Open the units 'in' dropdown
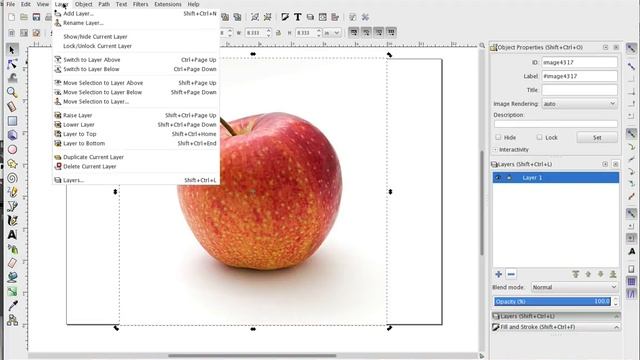This screenshot has width=640, height=360. point(332,33)
